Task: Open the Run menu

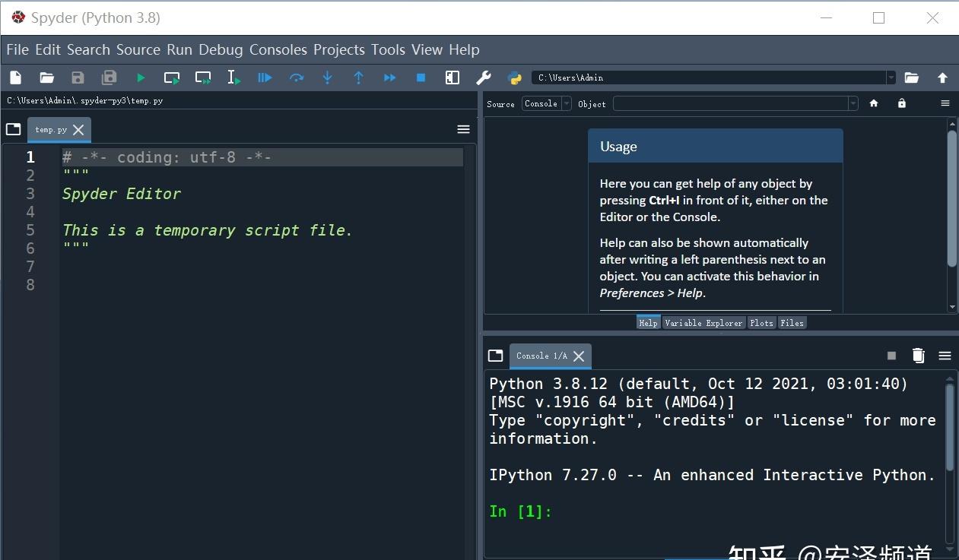Action: click(179, 49)
